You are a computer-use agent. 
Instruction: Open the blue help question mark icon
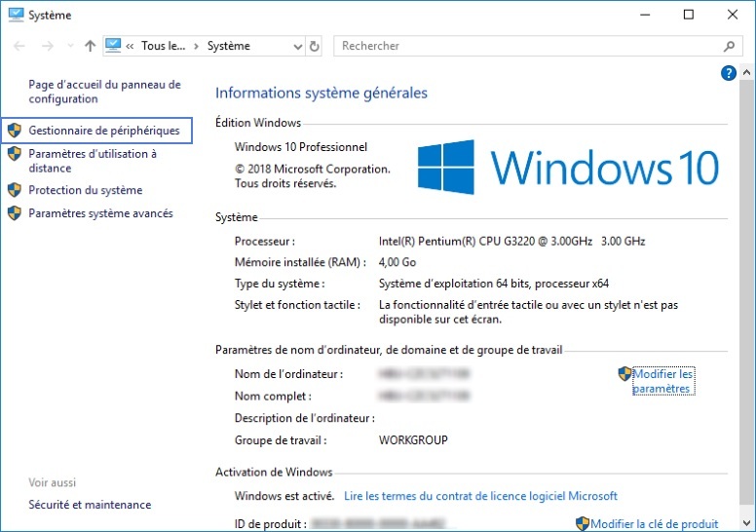pos(728,73)
